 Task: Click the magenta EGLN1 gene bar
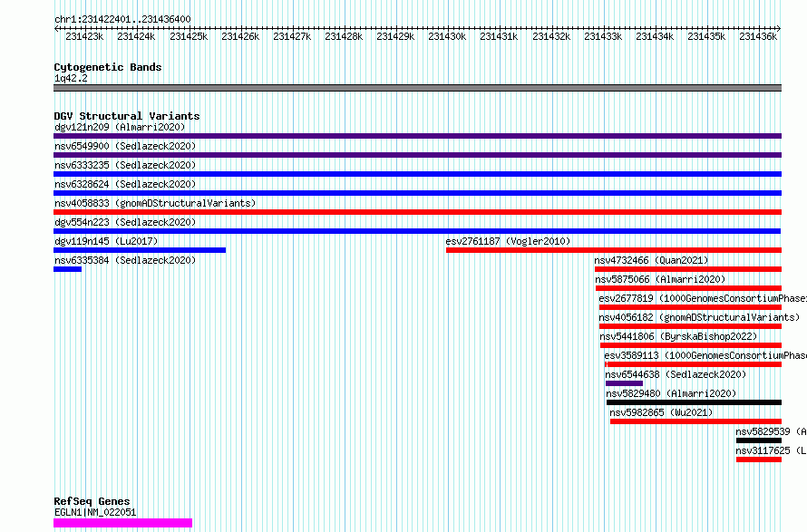coord(123,523)
